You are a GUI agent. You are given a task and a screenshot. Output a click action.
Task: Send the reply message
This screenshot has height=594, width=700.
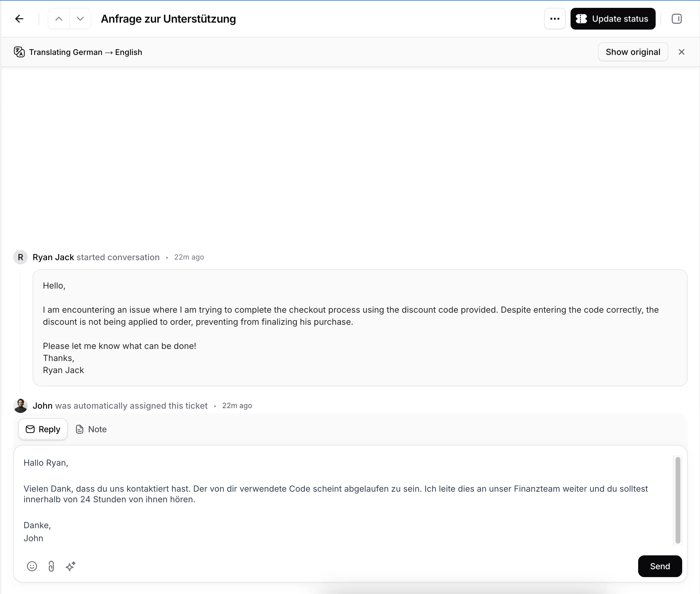click(x=660, y=567)
